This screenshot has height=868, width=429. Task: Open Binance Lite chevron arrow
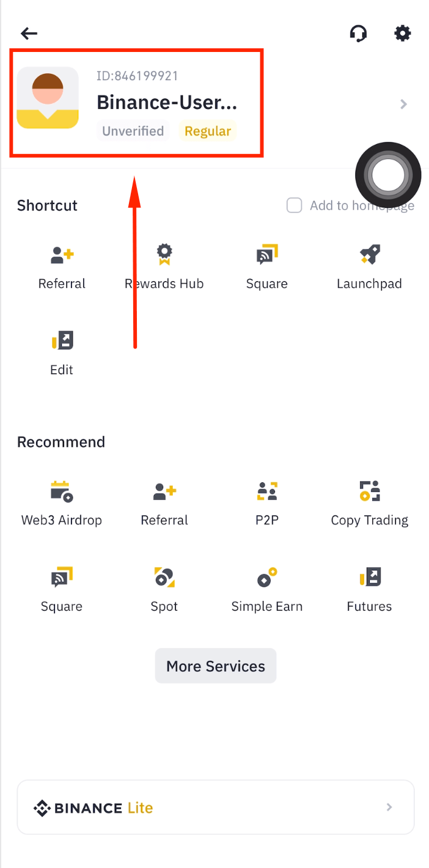(389, 807)
